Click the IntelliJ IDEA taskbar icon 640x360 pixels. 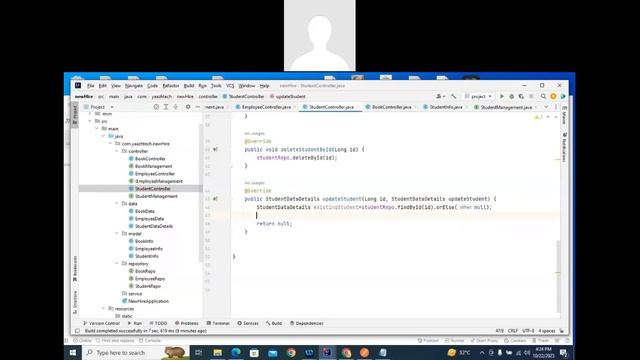click(327, 352)
